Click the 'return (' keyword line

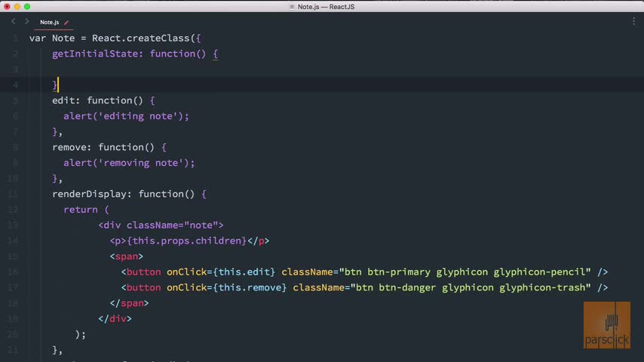pyautogui.click(x=86, y=210)
